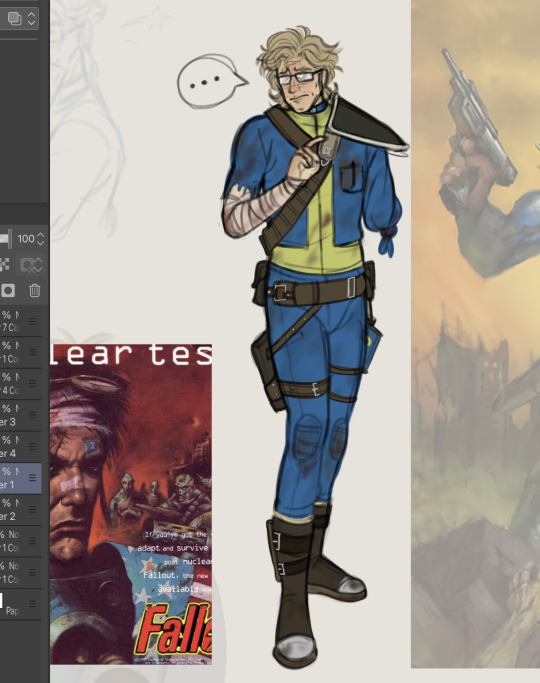The width and height of the screenshot is (540, 683).
Task: Step the 100 opacity value with its arrows
Action: coord(40,239)
